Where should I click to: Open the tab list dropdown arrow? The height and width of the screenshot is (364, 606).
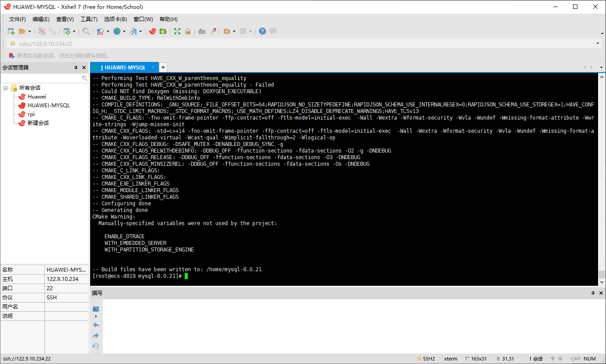click(601, 68)
